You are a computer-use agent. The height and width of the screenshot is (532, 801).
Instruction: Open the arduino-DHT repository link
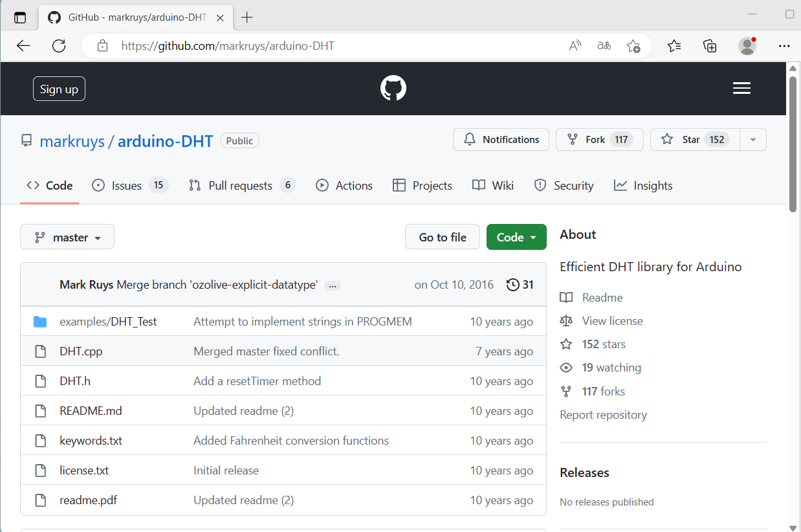click(166, 141)
